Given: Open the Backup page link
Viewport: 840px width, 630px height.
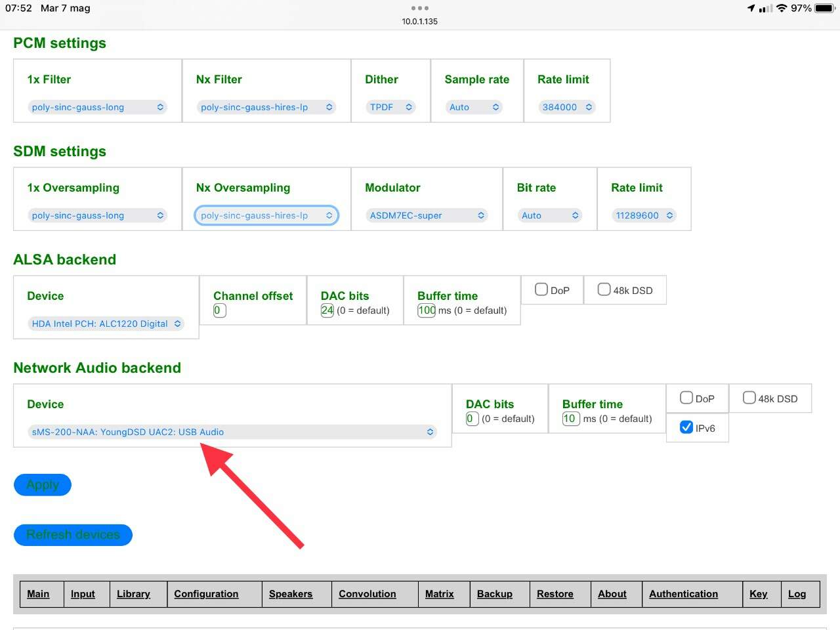Looking at the screenshot, I should coord(495,594).
